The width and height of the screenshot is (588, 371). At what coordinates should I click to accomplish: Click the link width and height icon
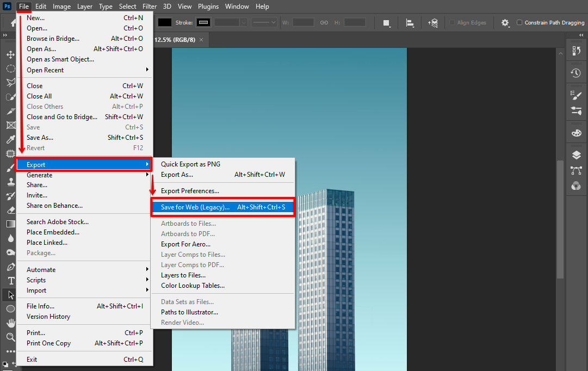(x=324, y=22)
